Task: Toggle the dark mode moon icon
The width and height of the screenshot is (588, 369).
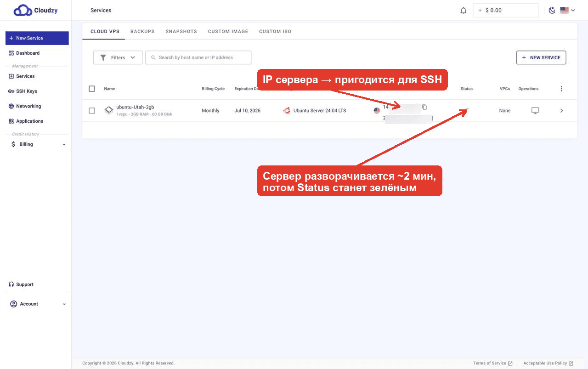Action: tap(552, 10)
